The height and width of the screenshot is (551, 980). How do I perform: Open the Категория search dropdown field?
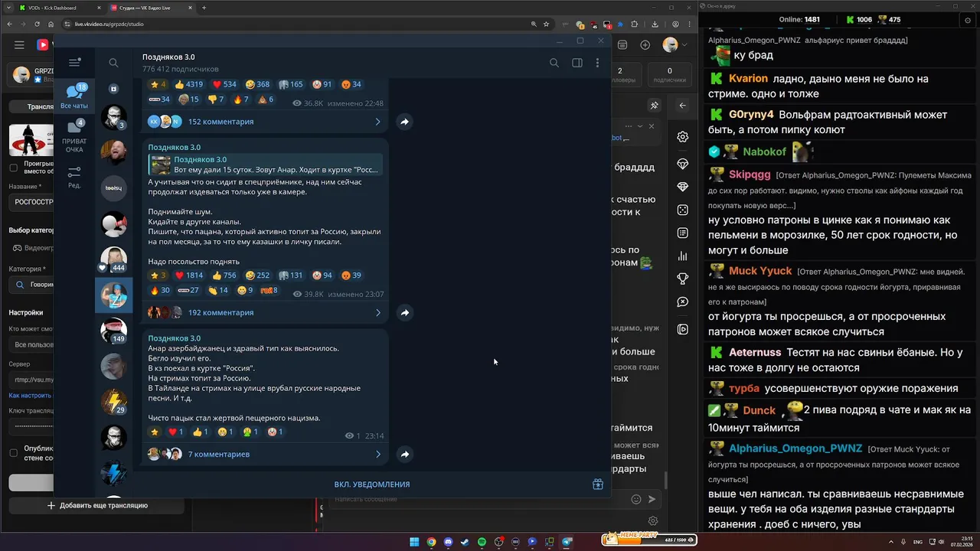pos(31,285)
